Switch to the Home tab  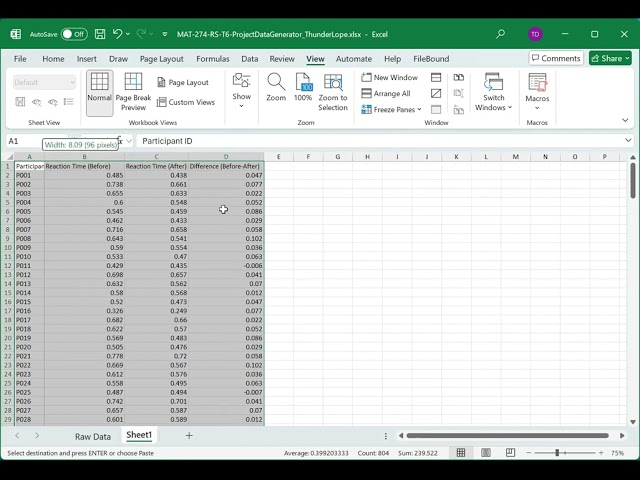pyautogui.click(x=53, y=59)
